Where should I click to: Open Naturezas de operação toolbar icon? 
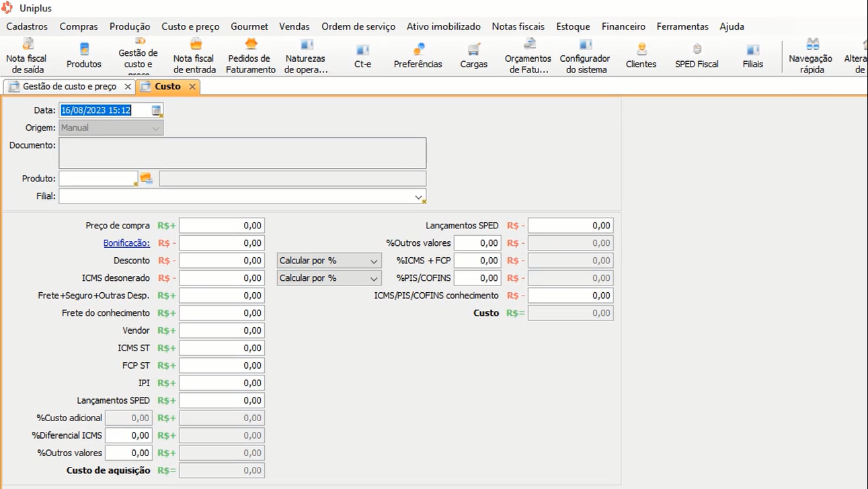pyautogui.click(x=306, y=56)
